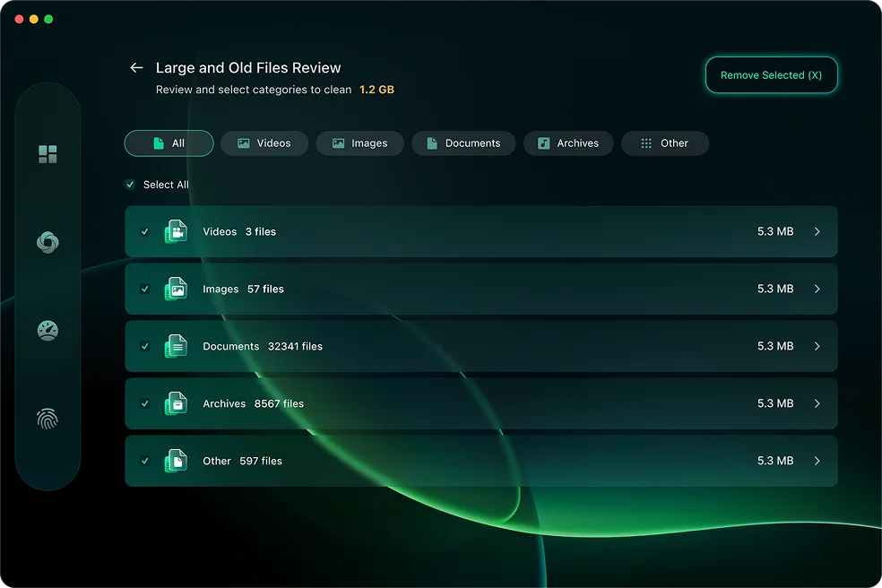Open the speedometer performance icon in sidebar
This screenshot has height=588, width=882.
48,330
